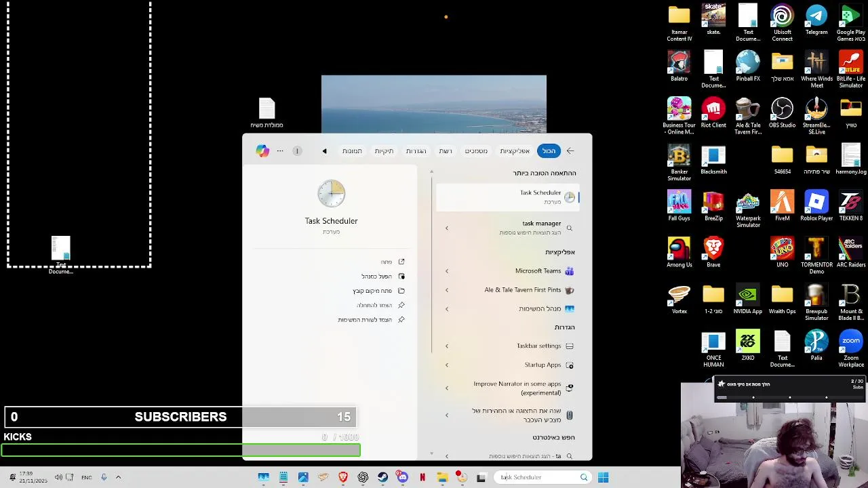The width and height of the screenshot is (868, 488).
Task: Switch to 'מסמכים' (Documents) filter tab
Action: (476, 150)
